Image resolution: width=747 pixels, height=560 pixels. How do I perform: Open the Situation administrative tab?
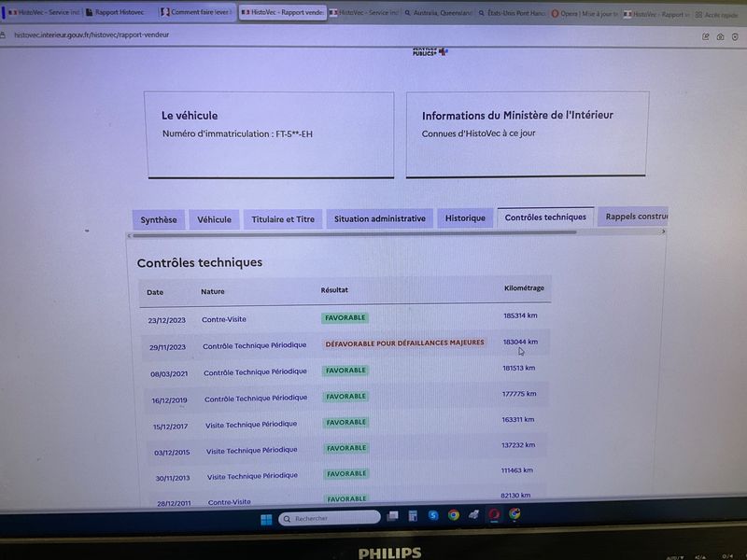coord(380,218)
